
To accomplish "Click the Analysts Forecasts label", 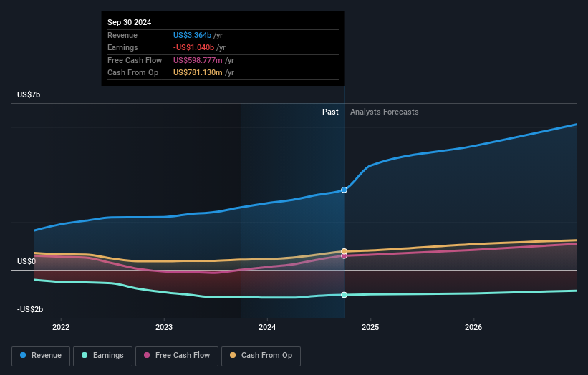I will point(385,112).
